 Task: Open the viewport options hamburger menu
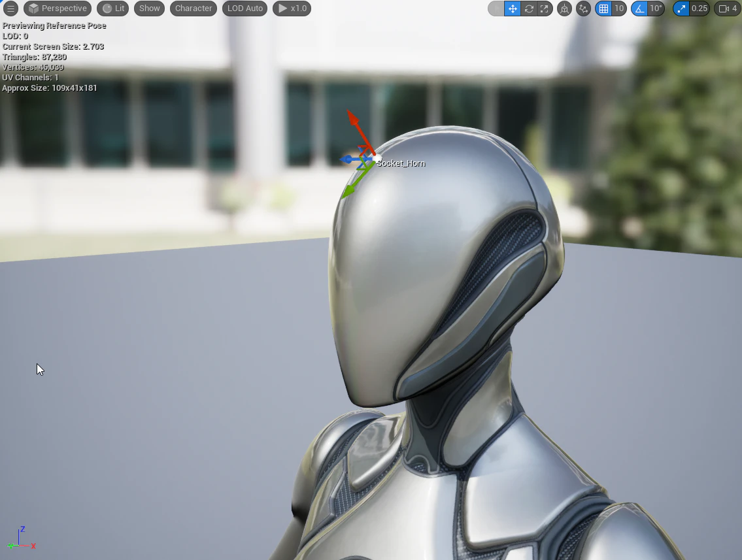click(x=10, y=8)
